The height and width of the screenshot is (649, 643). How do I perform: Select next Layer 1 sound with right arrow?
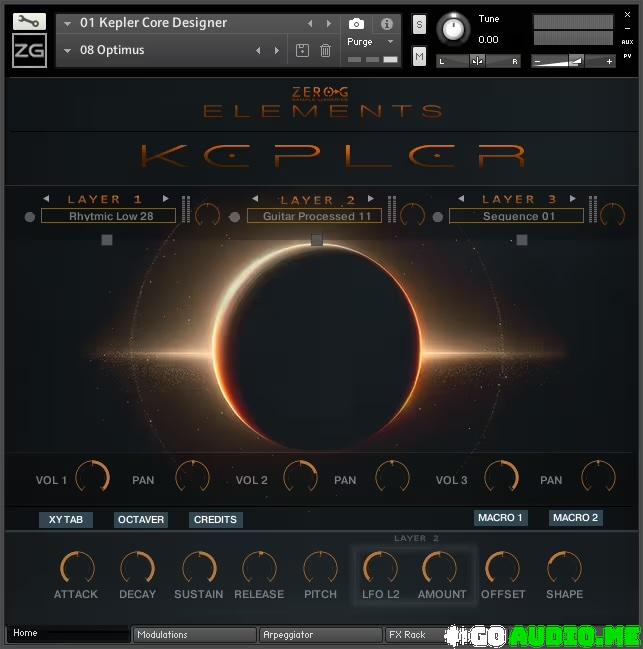click(x=166, y=199)
